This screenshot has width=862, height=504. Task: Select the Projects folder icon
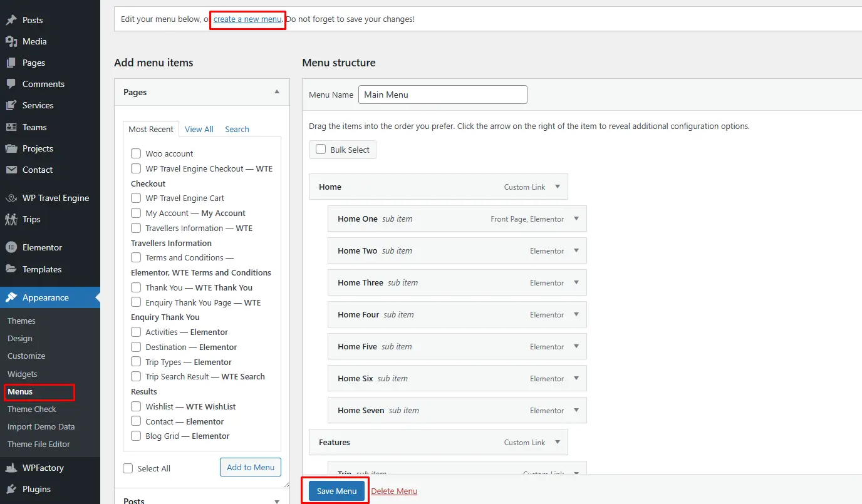(x=11, y=148)
